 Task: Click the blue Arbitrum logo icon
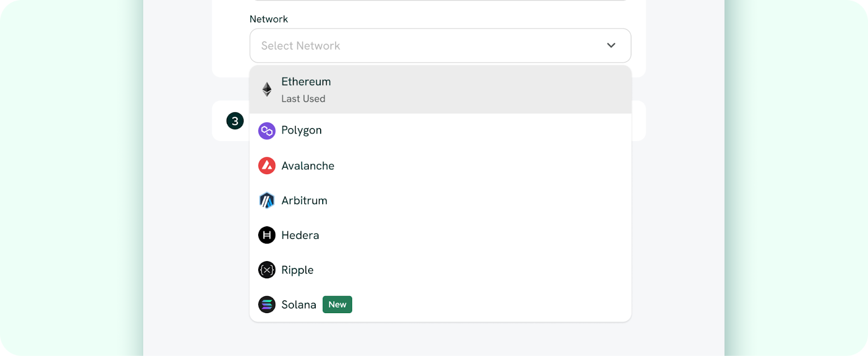click(x=267, y=200)
